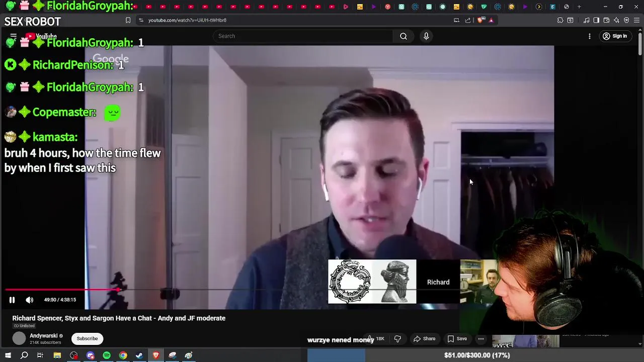Open the Leo AI sparkle icon
644x362 pixels.
pyautogui.click(x=616, y=20)
